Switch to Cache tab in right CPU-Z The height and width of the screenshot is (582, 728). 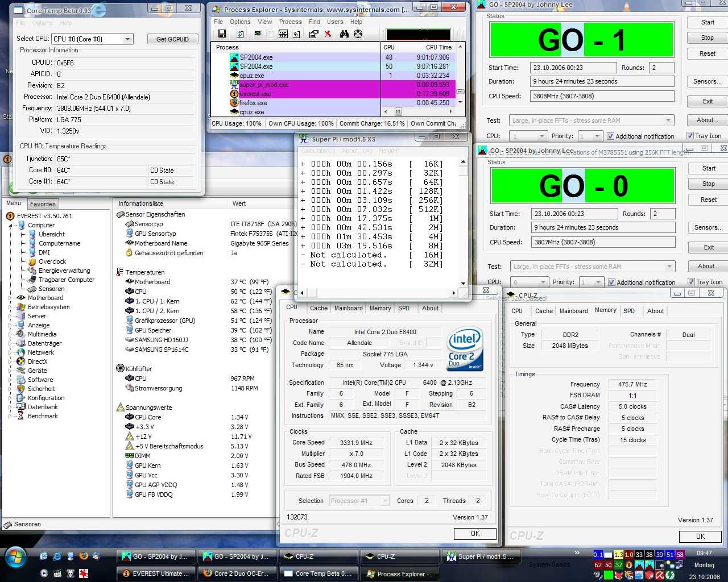pos(544,311)
